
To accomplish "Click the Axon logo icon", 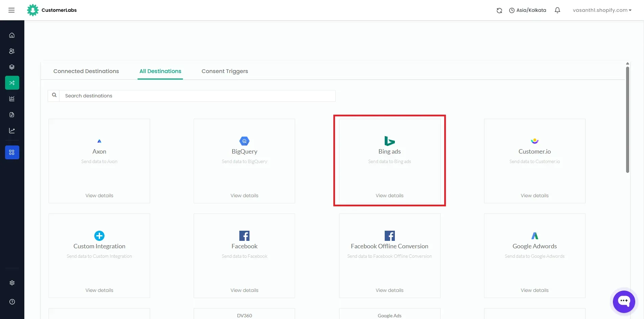I will (x=99, y=141).
